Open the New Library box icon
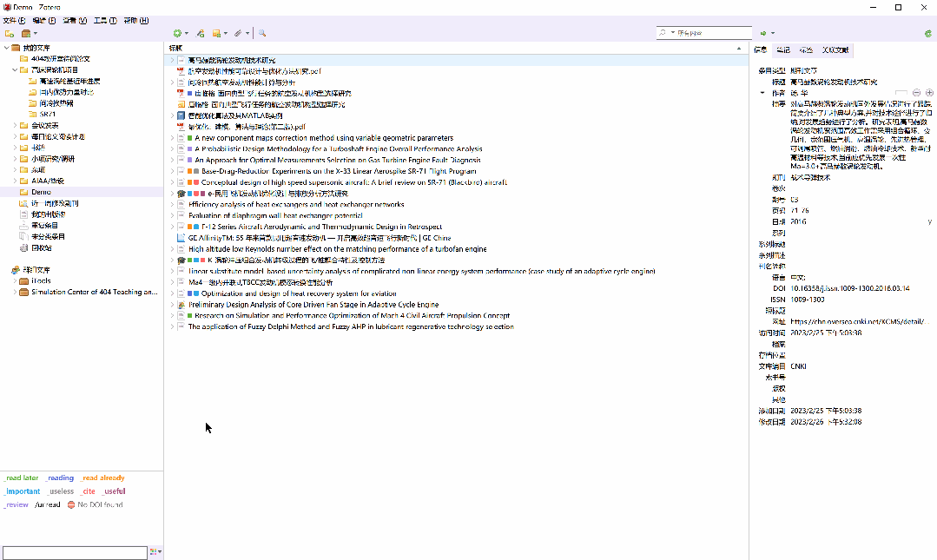Viewport: 937px width, 560px height. (26, 34)
